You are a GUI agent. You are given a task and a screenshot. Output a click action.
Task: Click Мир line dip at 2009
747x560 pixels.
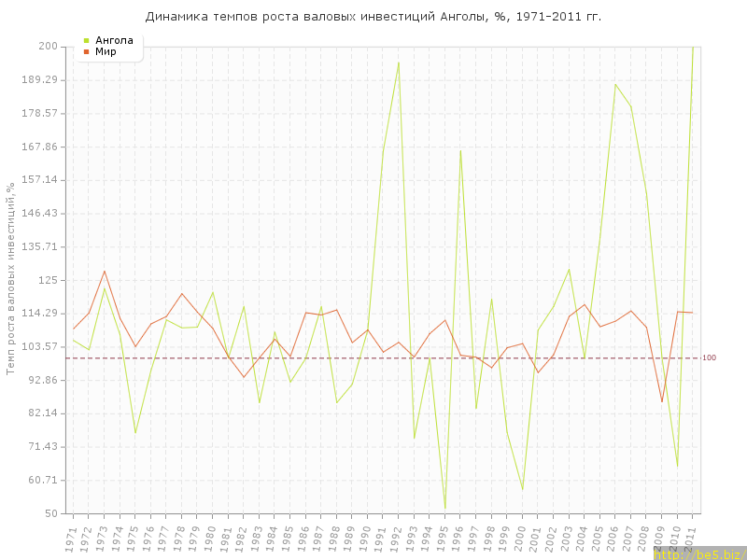662,401
